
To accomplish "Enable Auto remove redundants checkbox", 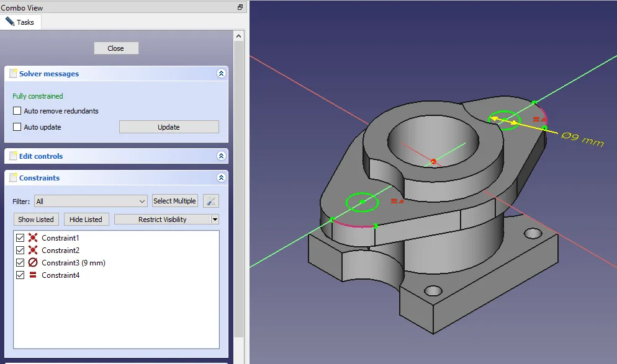I will coord(17,111).
